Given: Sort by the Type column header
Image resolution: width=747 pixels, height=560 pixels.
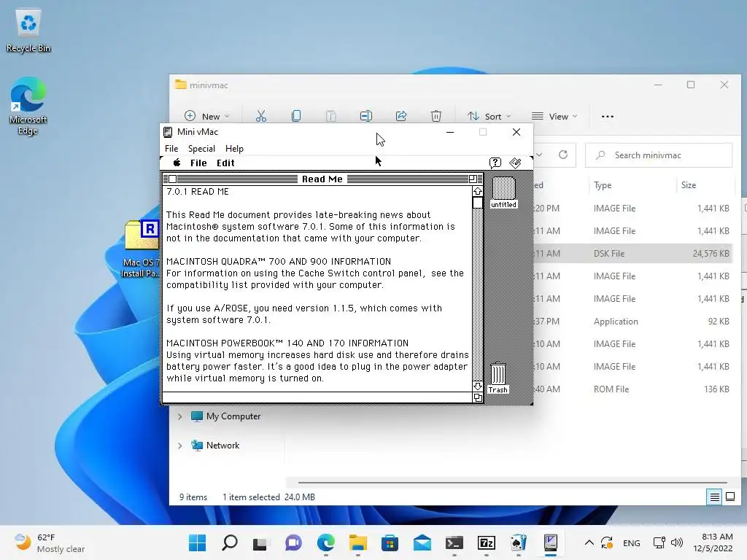Looking at the screenshot, I should 602,185.
